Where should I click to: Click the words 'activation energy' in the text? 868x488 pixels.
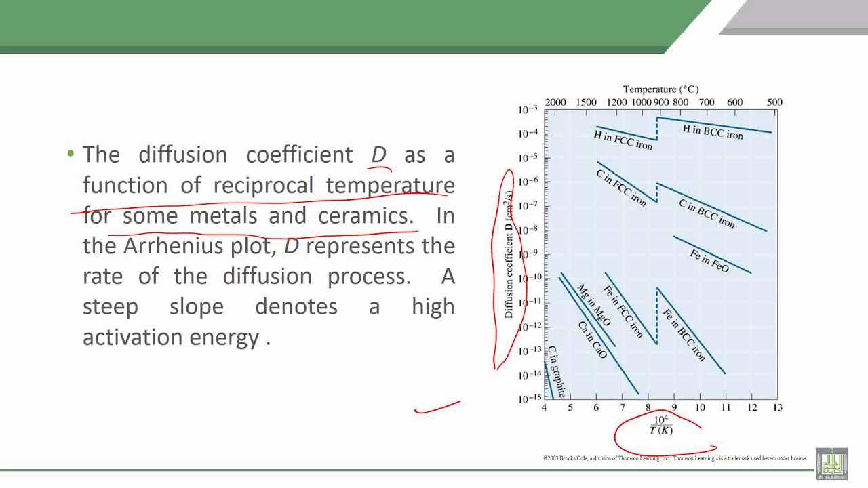[x=171, y=338]
